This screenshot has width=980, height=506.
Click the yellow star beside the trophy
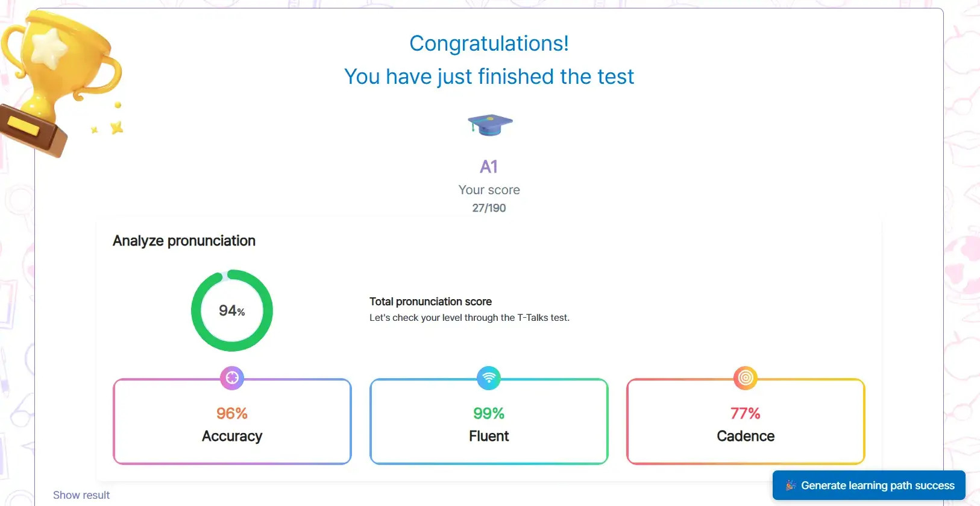(x=117, y=127)
